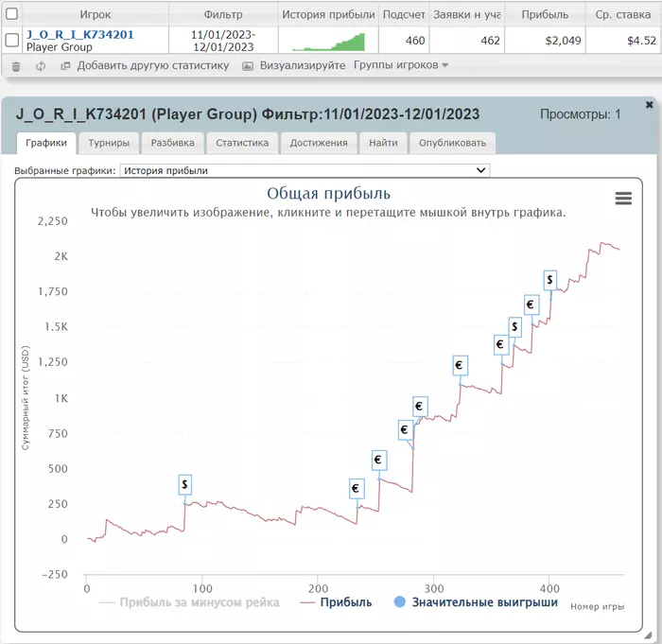Image resolution: width=662 pixels, height=644 pixels.
Task: Expand the Группы игроков menu
Action: click(401, 66)
